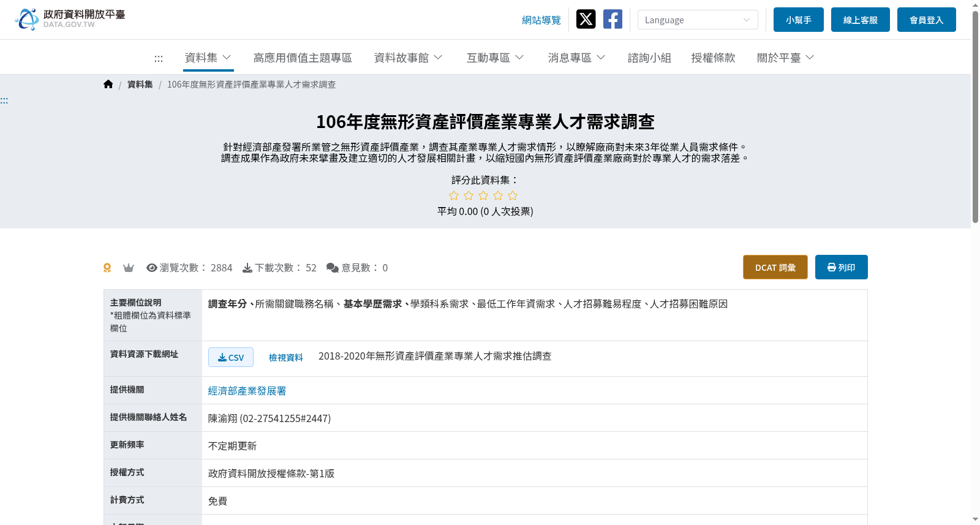Click the contact 陳渝翔 (02-27541255#2447) text
980x525 pixels.
269,418
